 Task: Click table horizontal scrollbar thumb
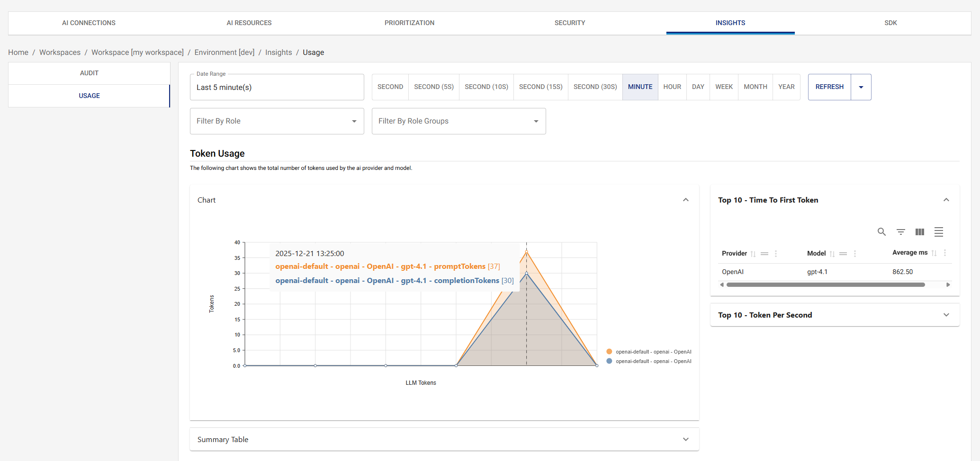(826, 285)
